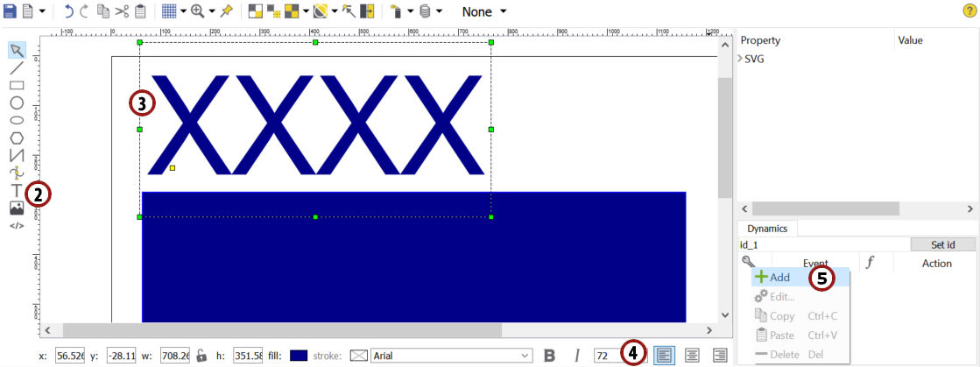Click the dark blue fill color swatch

point(299,355)
